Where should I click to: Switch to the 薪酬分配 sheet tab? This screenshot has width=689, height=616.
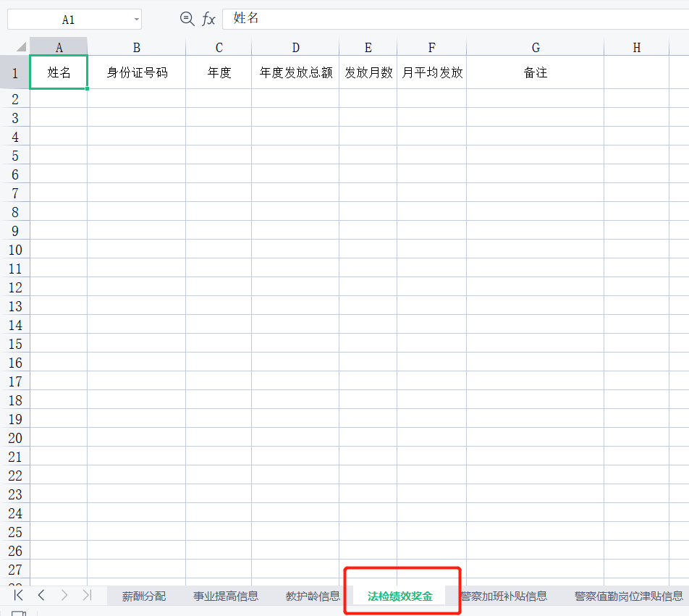click(x=144, y=596)
